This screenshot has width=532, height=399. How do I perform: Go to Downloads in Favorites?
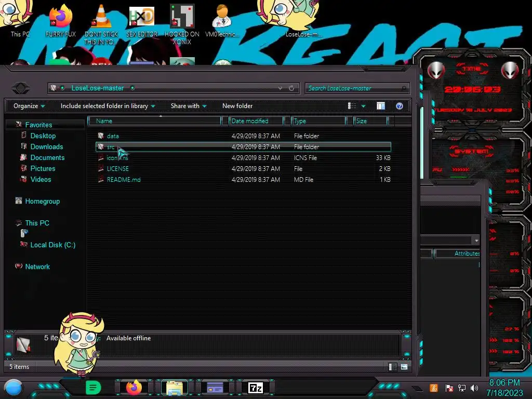(x=46, y=147)
